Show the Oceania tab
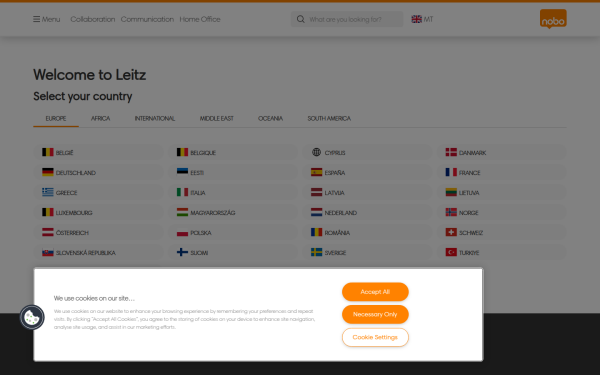 [270, 119]
